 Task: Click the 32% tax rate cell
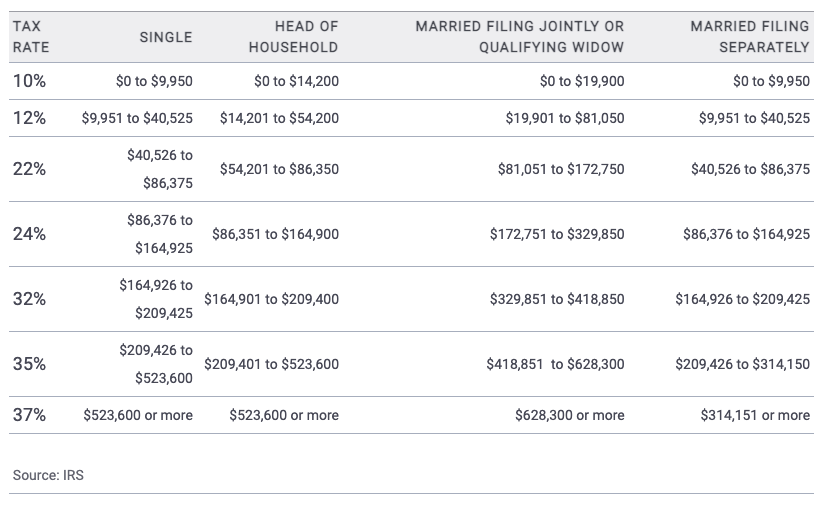click(29, 299)
